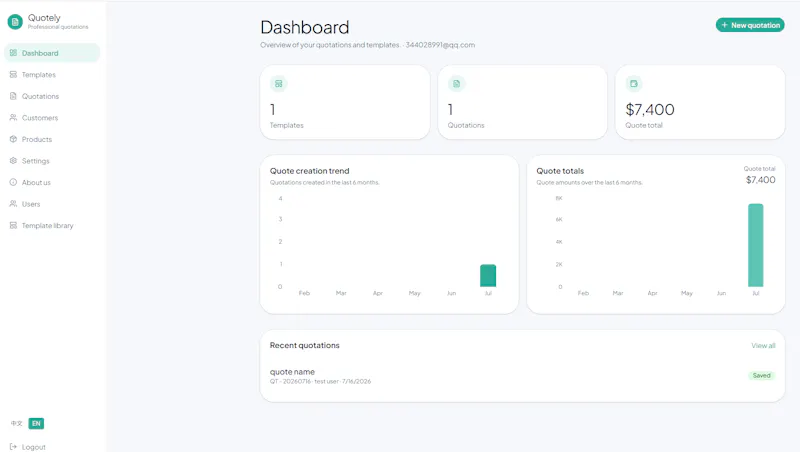Go to Quotations in the sidebar

(52, 96)
